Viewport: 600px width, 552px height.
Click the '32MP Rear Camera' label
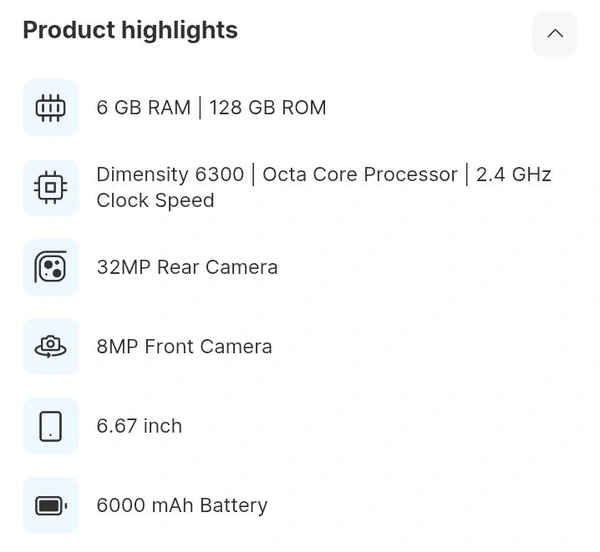pos(187,267)
